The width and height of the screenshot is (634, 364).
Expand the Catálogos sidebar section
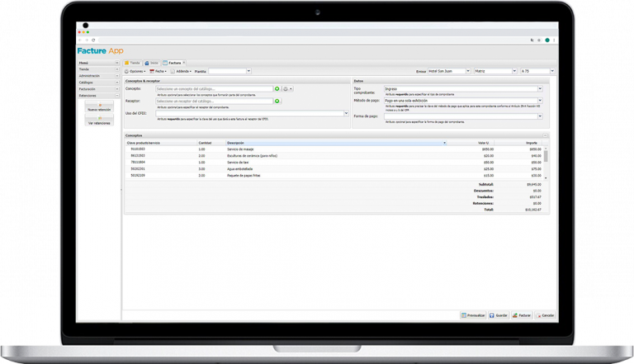point(118,83)
